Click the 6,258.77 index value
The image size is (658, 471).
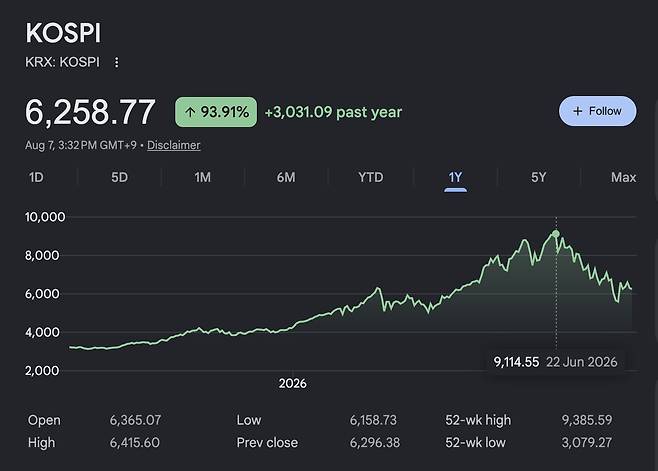click(x=90, y=112)
